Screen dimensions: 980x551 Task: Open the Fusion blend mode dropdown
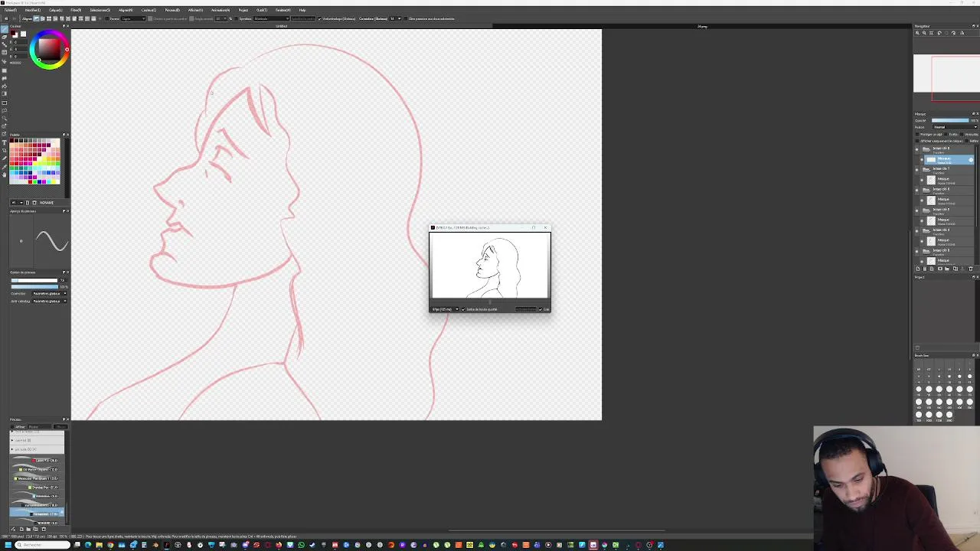point(955,127)
